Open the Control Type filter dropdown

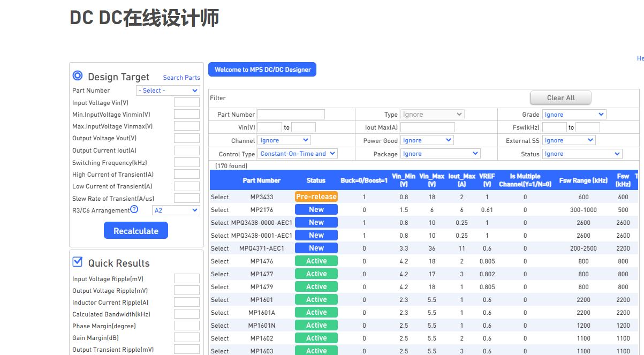coord(298,154)
